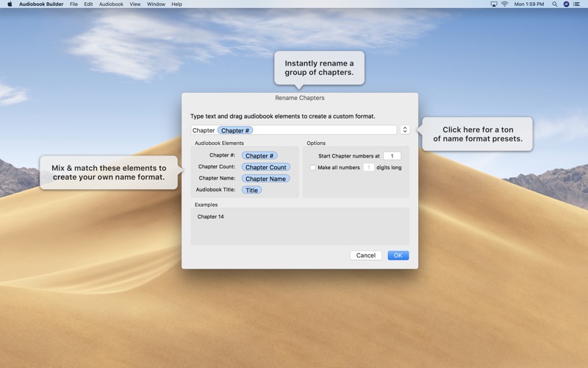588x368 pixels.
Task: Cancel the Rename Chapters dialog
Action: 365,255
